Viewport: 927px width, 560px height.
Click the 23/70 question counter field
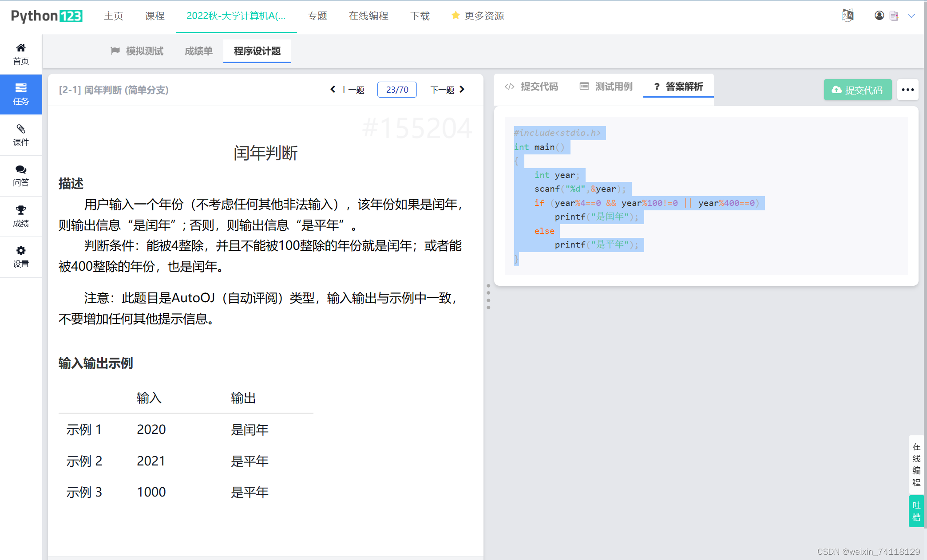click(x=396, y=90)
